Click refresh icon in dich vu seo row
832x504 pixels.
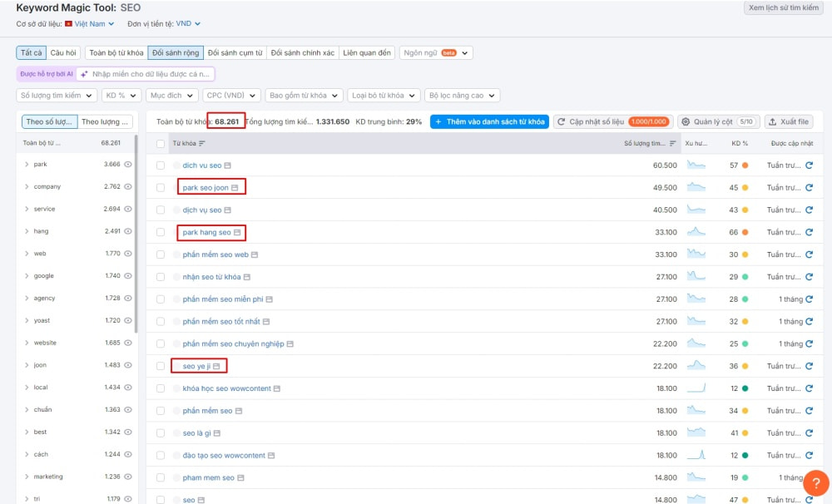(x=809, y=166)
